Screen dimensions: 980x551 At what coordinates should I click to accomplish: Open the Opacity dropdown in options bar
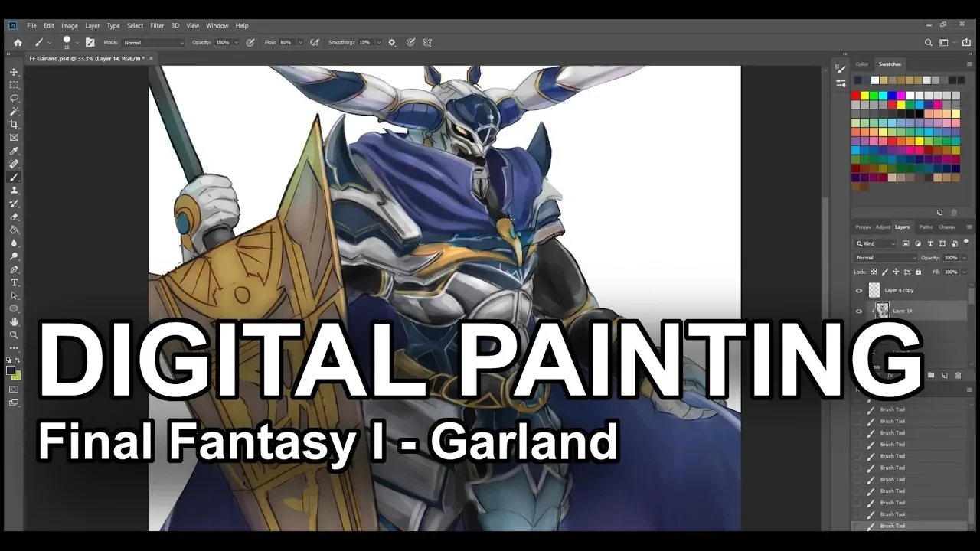click(x=236, y=43)
